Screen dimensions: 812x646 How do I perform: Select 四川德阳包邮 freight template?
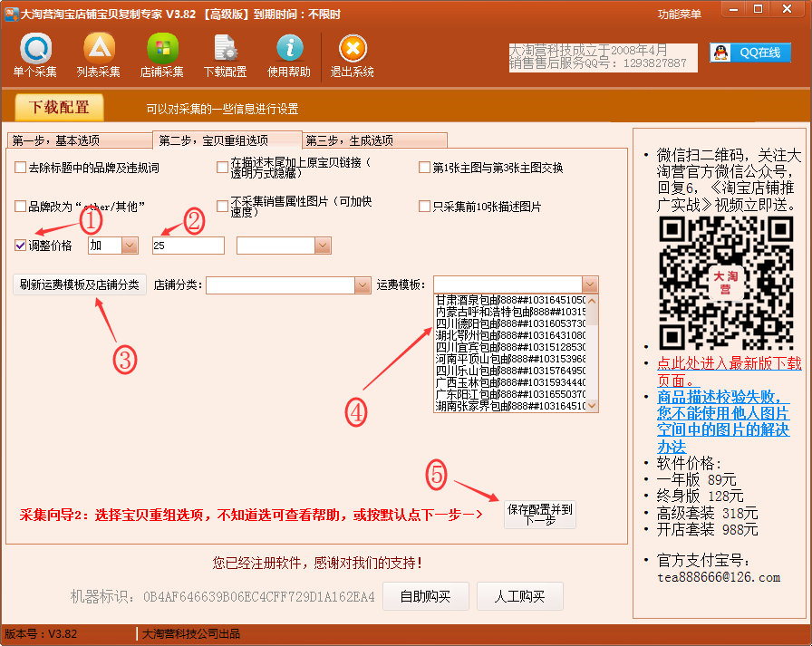point(510,323)
